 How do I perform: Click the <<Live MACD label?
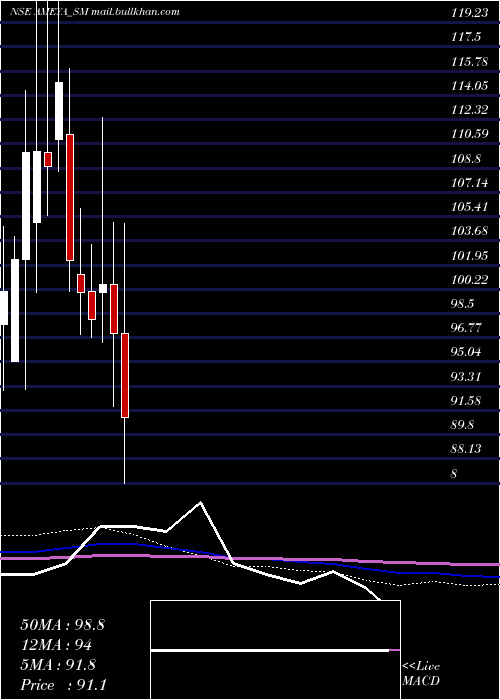coord(421,673)
